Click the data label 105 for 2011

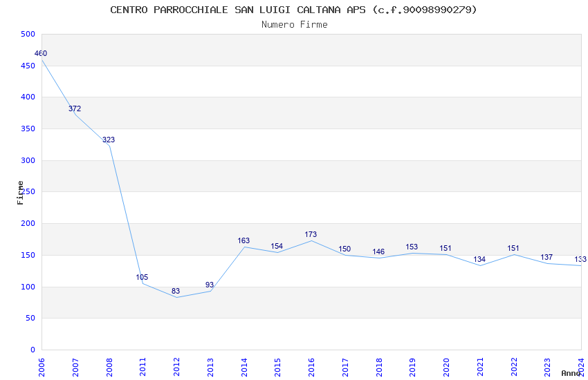pyautogui.click(x=142, y=277)
